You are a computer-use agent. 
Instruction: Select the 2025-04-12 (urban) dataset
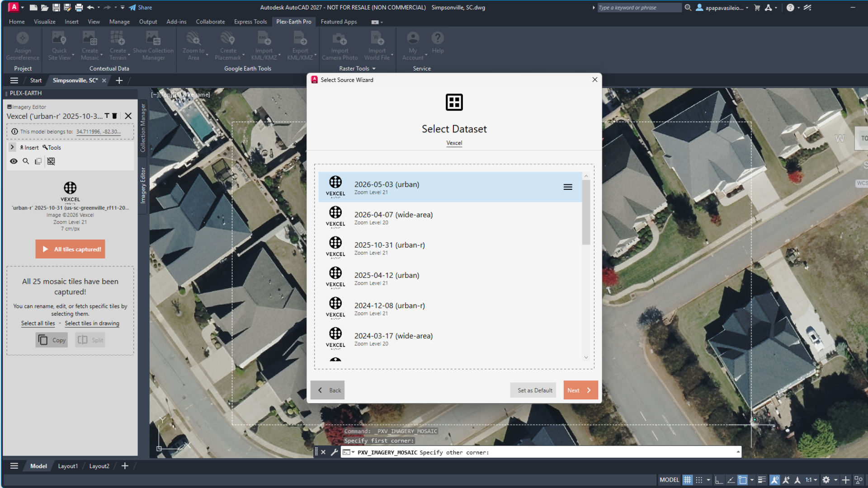(450, 278)
